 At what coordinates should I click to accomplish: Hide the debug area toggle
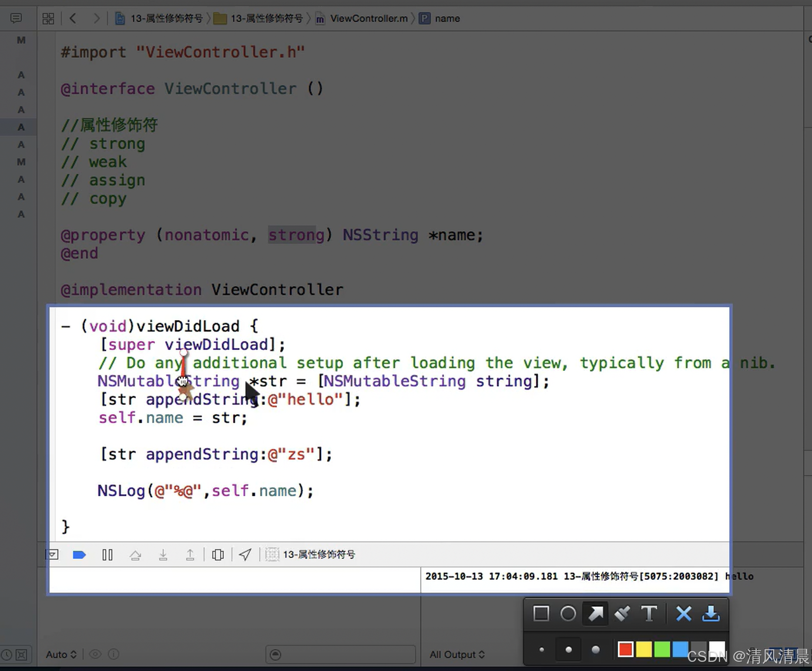(x=52, y=554)
